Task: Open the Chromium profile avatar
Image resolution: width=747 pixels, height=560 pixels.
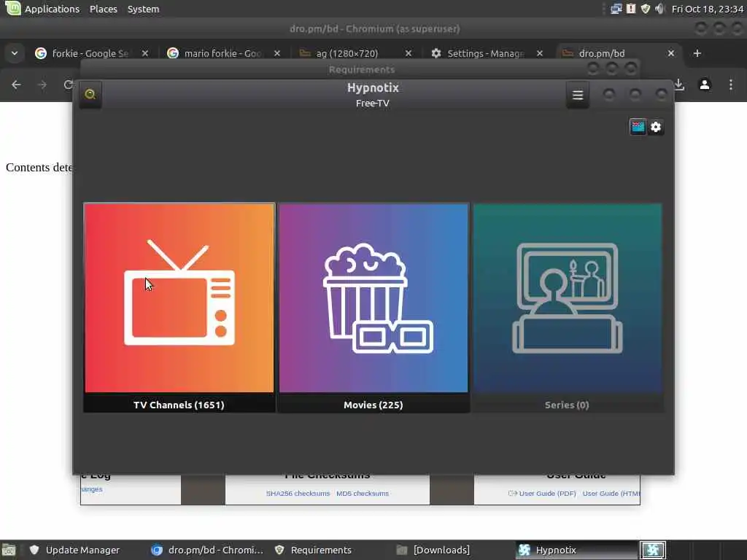Action: tap(705, 85)
